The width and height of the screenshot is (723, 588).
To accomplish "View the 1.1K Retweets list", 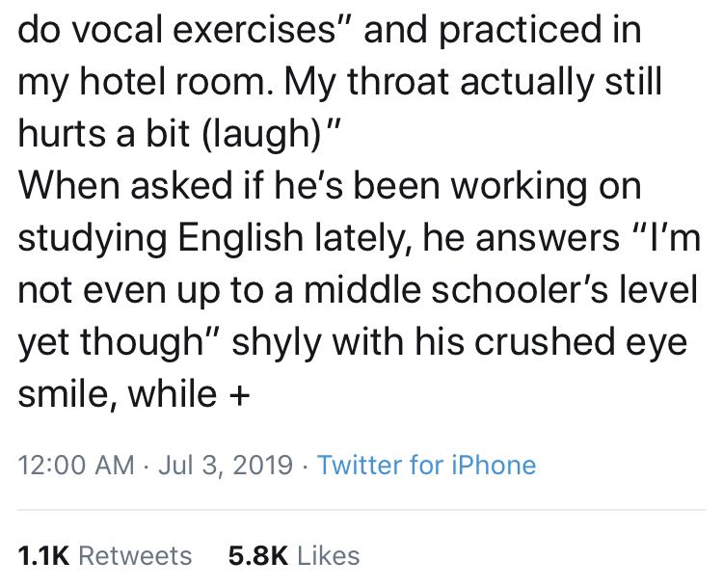I will click(x=105, y=555).
